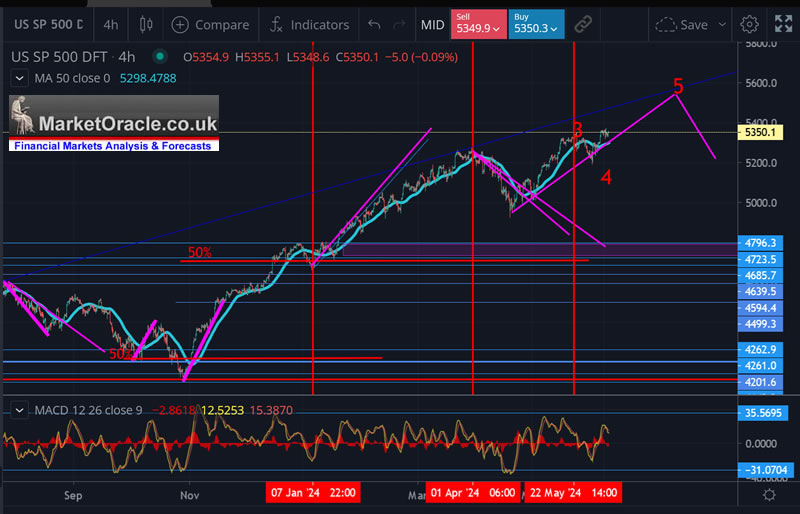Click the 4723.5 price level label
Viewport: 800px width, 514px height.
click(x=760, y=259)
